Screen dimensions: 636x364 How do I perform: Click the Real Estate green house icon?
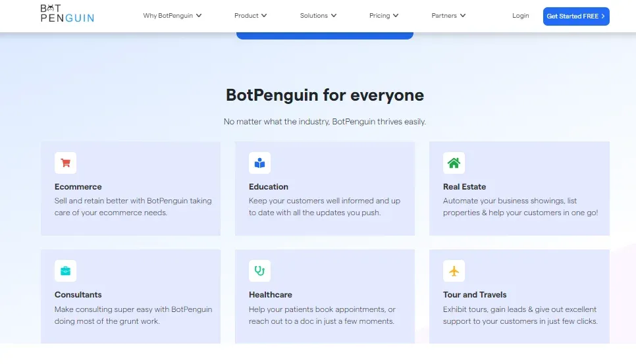pyautogui.click(x=454, y=163)
